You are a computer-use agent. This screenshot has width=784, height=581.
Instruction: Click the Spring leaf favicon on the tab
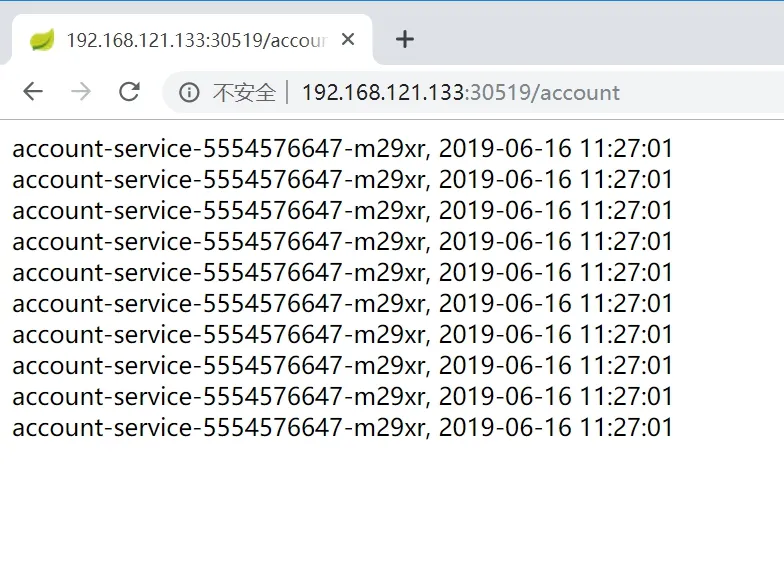tap(41, 40)
